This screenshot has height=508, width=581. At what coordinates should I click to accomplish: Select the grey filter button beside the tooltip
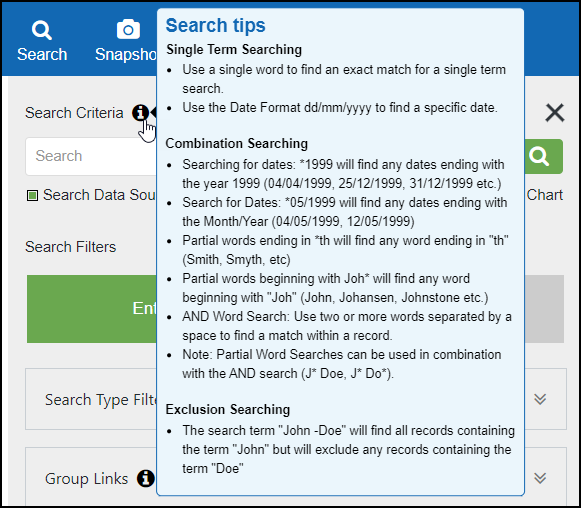click(544, 309)
